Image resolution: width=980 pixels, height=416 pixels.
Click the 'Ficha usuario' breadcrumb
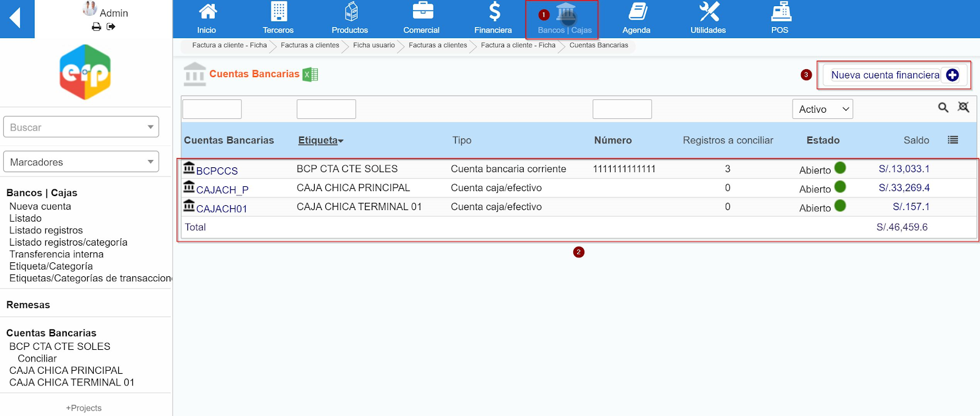pyautogui.click(x=374, y=45)
